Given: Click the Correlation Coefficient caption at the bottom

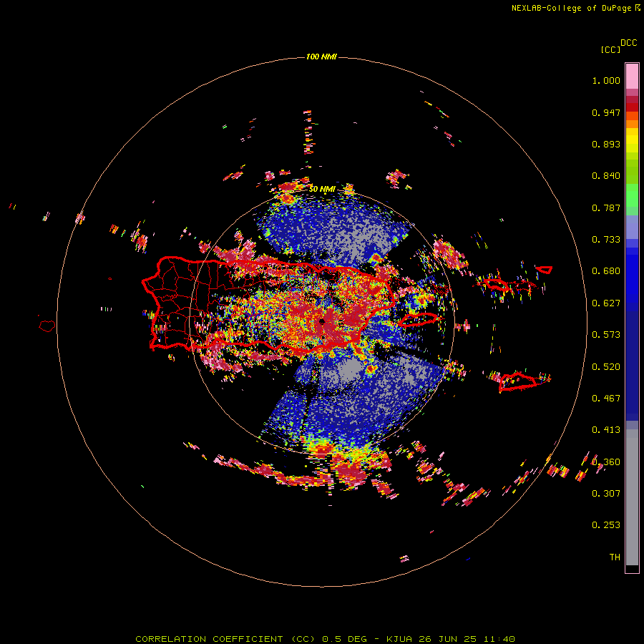Looking at the screenshot, I should [x=325, y=639].
